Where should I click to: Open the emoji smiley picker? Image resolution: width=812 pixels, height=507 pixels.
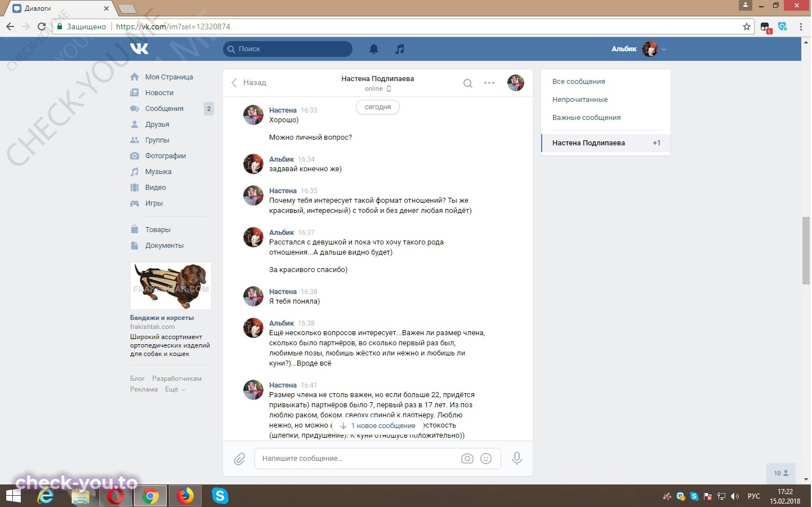click(486, 459)
